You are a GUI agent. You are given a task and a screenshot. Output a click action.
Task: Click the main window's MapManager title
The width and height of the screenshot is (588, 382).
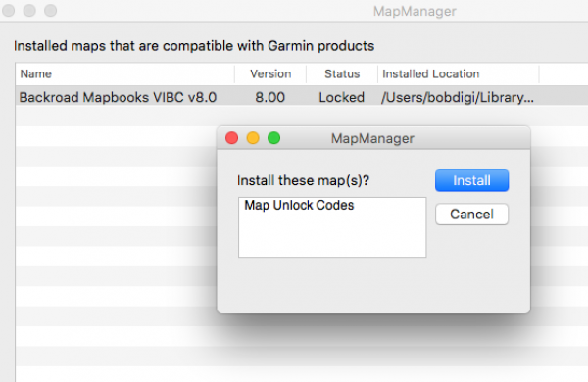415,11
